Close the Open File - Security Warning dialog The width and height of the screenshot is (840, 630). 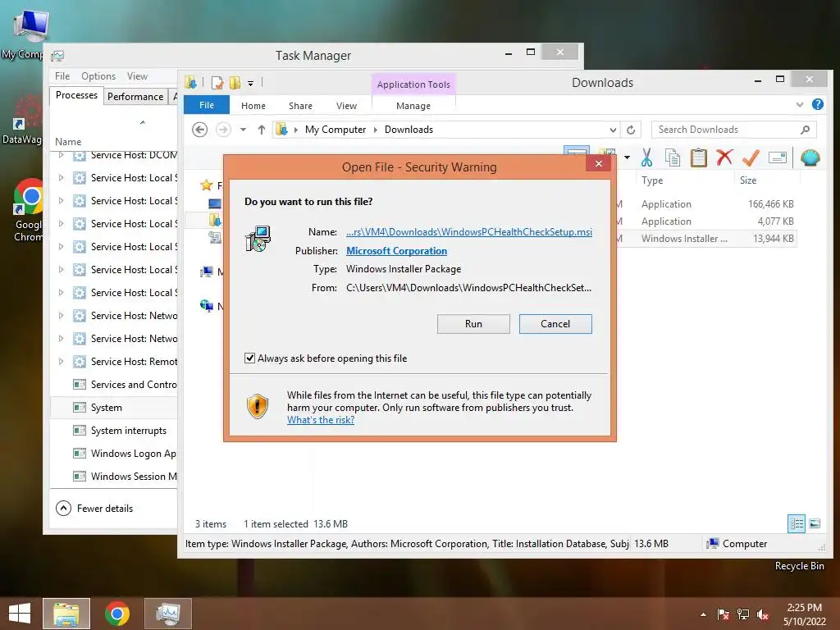point(599,163)
